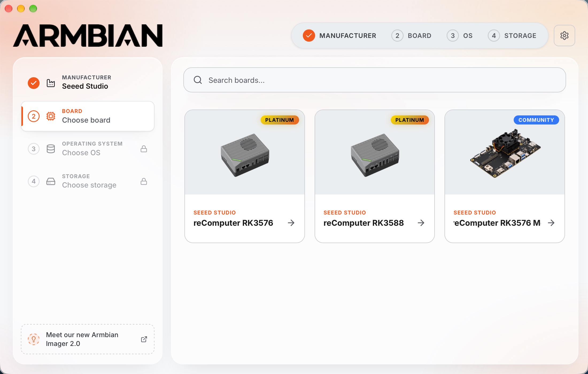The height and width of the screenshot is (374, 588).
Task: Focus the Search boards input field
Action: pos(374,80)
